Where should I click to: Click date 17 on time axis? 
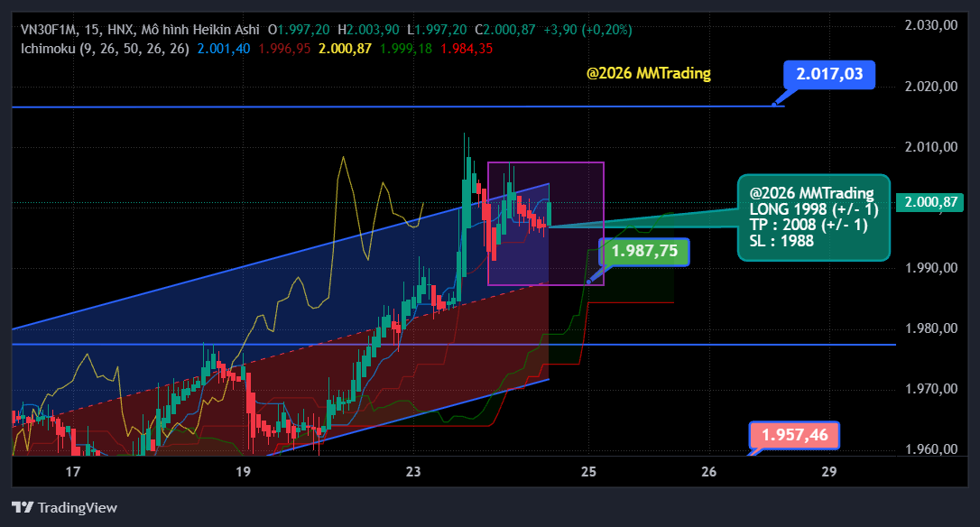[x=73, y=471]
